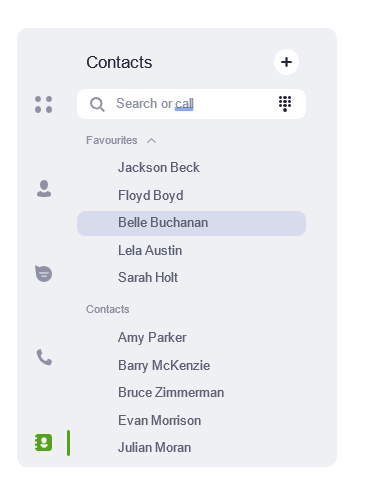Open the chat bubble sidebar icon
Viewport: 365px width, 497px height.
pyautogui.click(x=44, y=273)
